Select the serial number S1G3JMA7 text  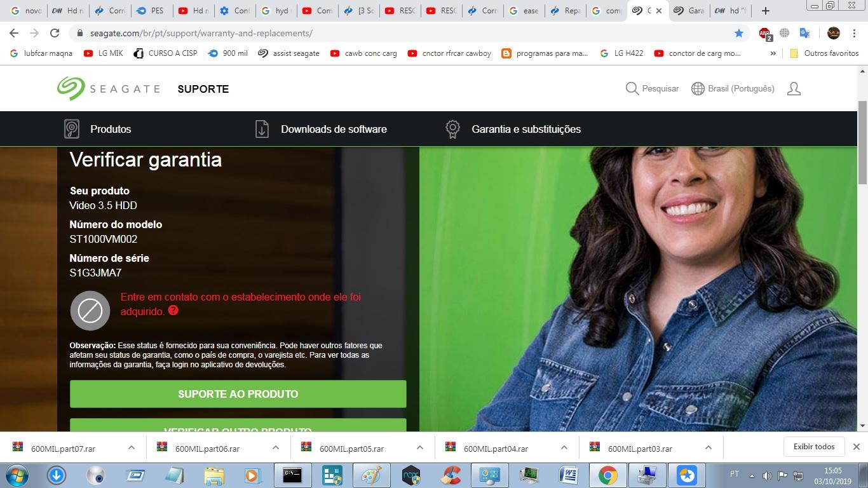point(95,273)
